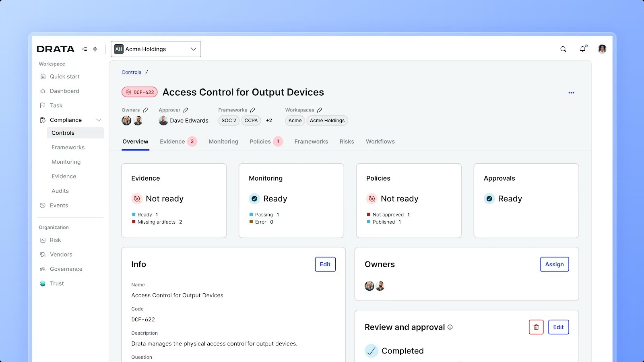The width and height of the screenshot is (644, 362).
Task: Click the DCF-622 control code badge
Action: coord(140,92)
